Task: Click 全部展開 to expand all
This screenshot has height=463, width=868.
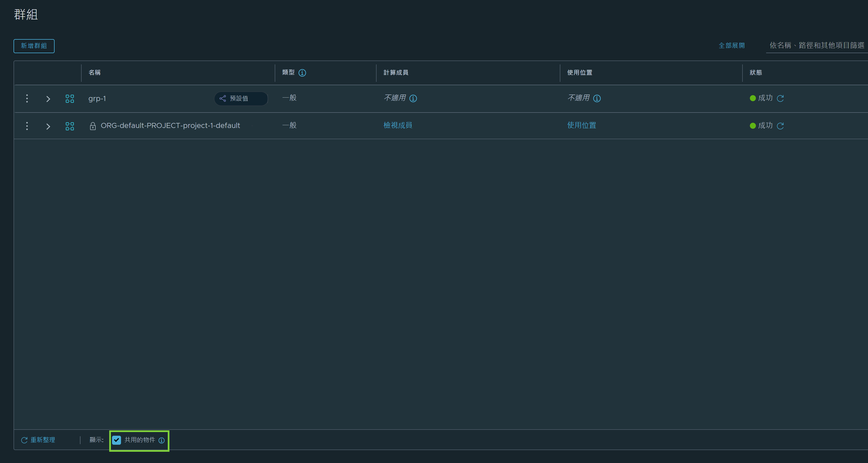Action: tap(731, 46)
